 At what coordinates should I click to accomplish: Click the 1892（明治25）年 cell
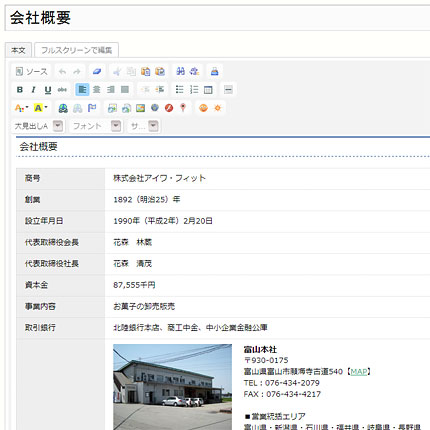[x=267, y=200]
